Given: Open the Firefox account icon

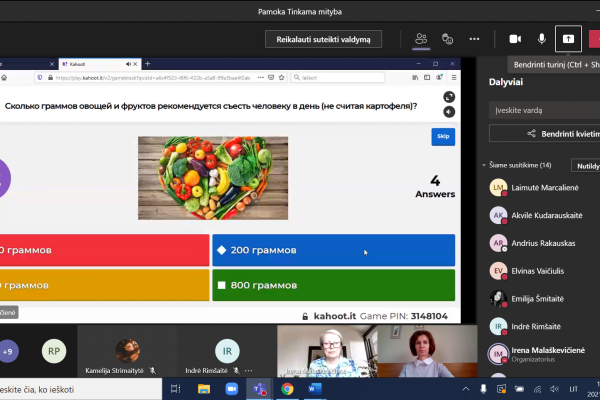Looking at the screenshot, I should pyautogui.click(x=439, y=78).
